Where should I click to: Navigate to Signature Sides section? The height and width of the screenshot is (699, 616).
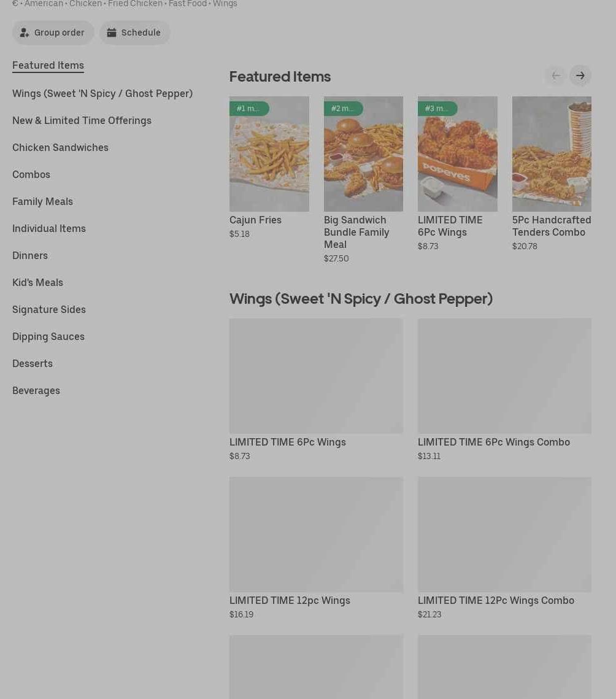pos(49,309)
